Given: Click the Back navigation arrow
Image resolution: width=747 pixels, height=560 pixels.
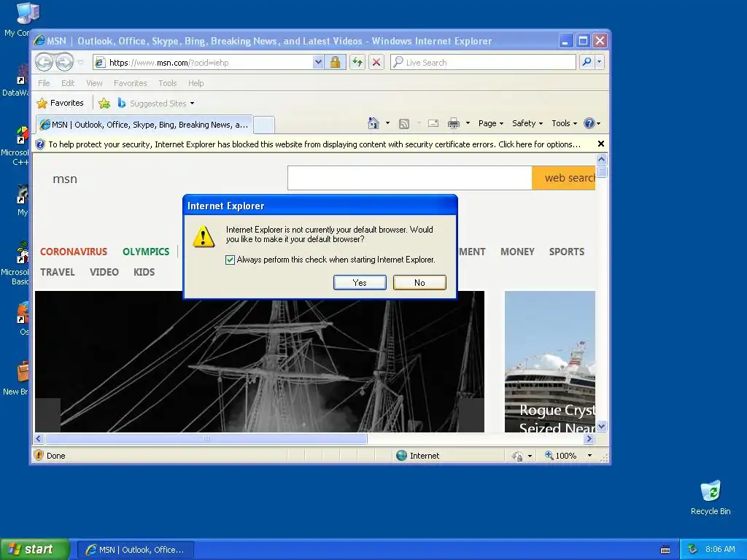Looking at the screenshot, I should coord(44,62).
